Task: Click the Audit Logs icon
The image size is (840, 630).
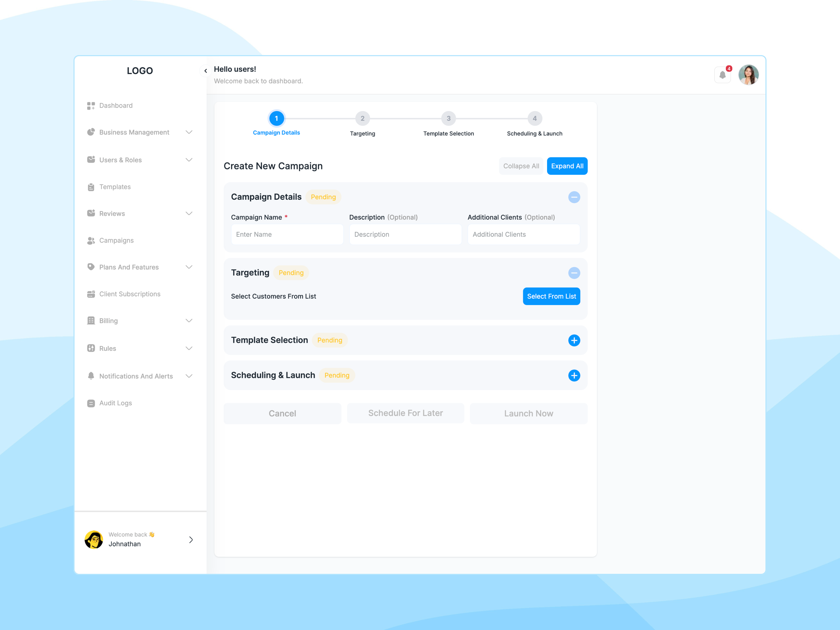Action: pyautogui.click(x=91, y=403)
